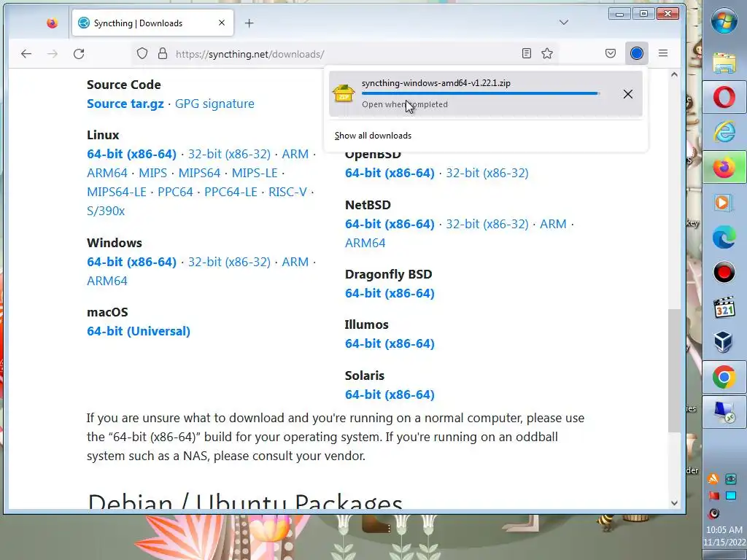The image size is (747, 560).
Task: Open the Source tar.gz link
Action: pos(125,104)
